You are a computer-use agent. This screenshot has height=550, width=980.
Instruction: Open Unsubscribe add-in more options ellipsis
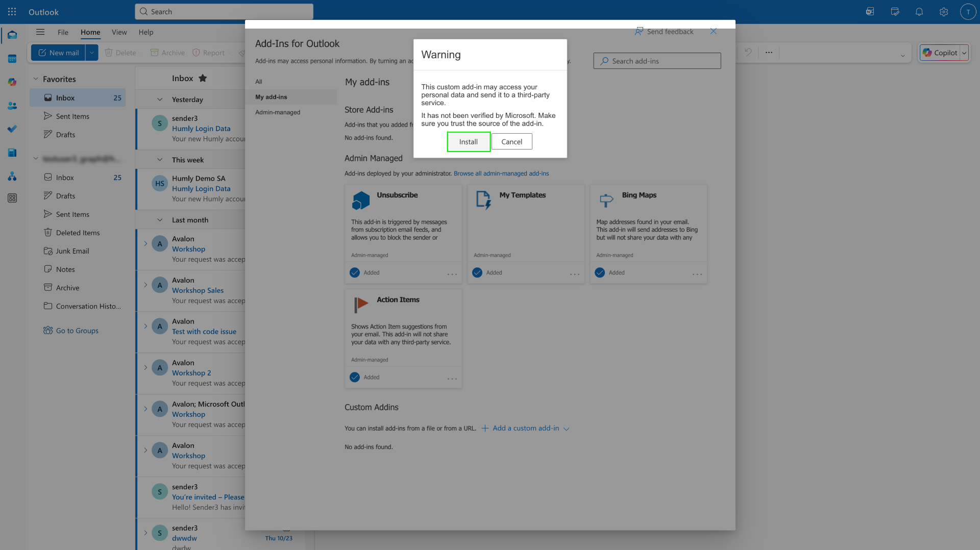tap(452, 273)
